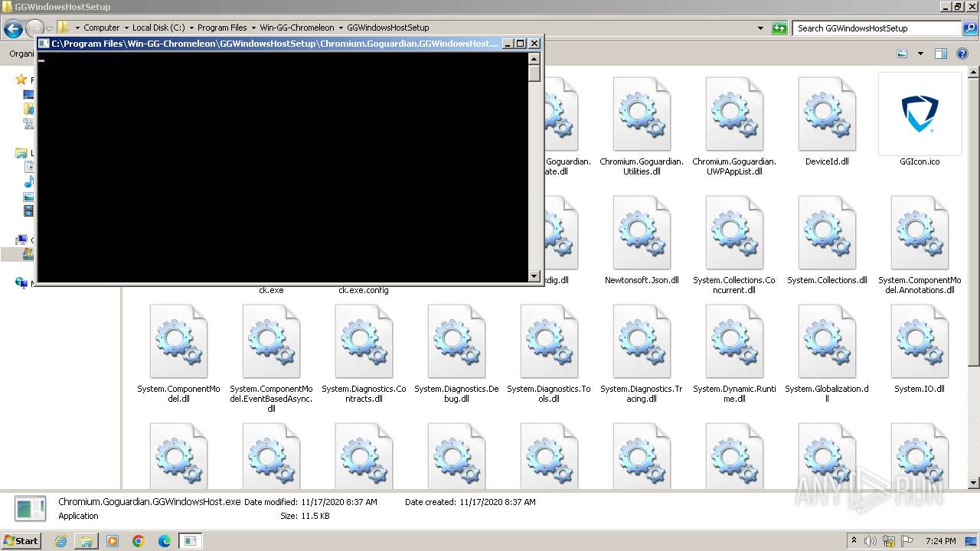Launch Microsoft Edge from taskbar
The height and width of the screenshot is (551, 980).
(x=165, y=541)
